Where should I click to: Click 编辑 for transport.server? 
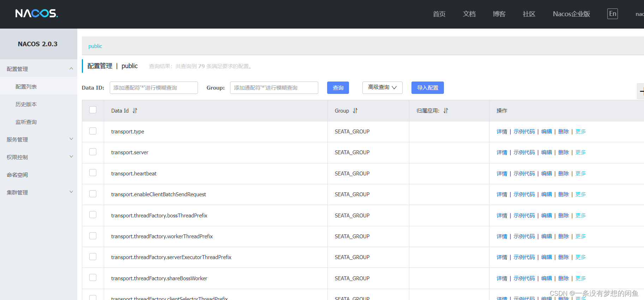tap(547, 152)
